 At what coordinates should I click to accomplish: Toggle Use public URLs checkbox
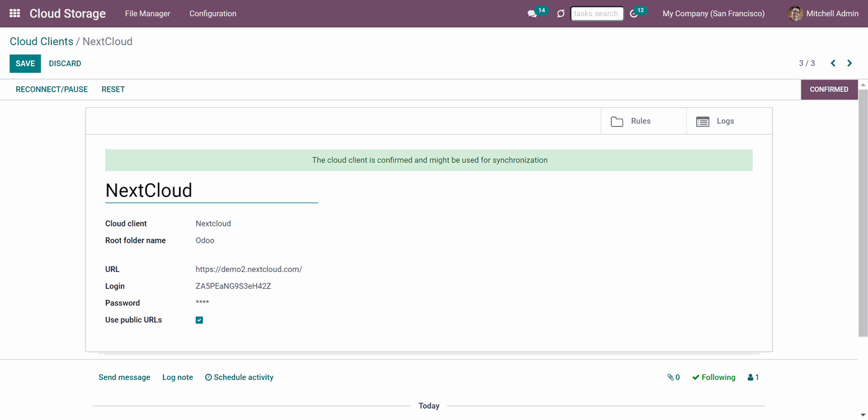(x=199, y=320)
